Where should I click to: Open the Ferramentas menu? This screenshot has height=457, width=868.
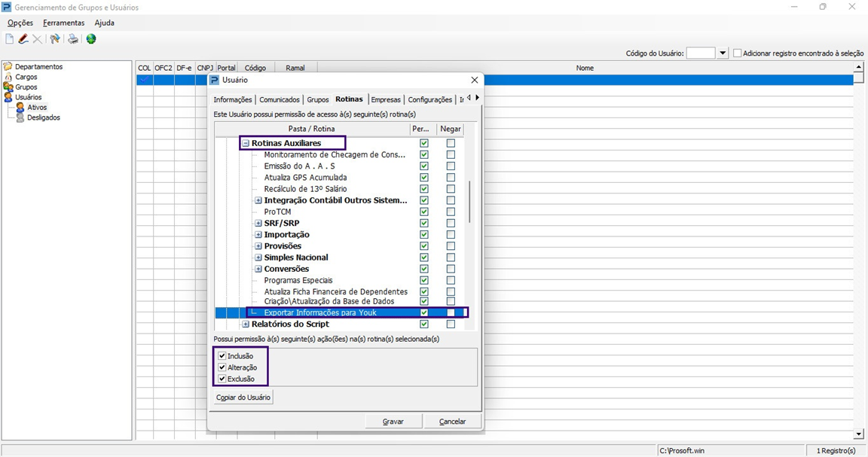tap(63, 23)
